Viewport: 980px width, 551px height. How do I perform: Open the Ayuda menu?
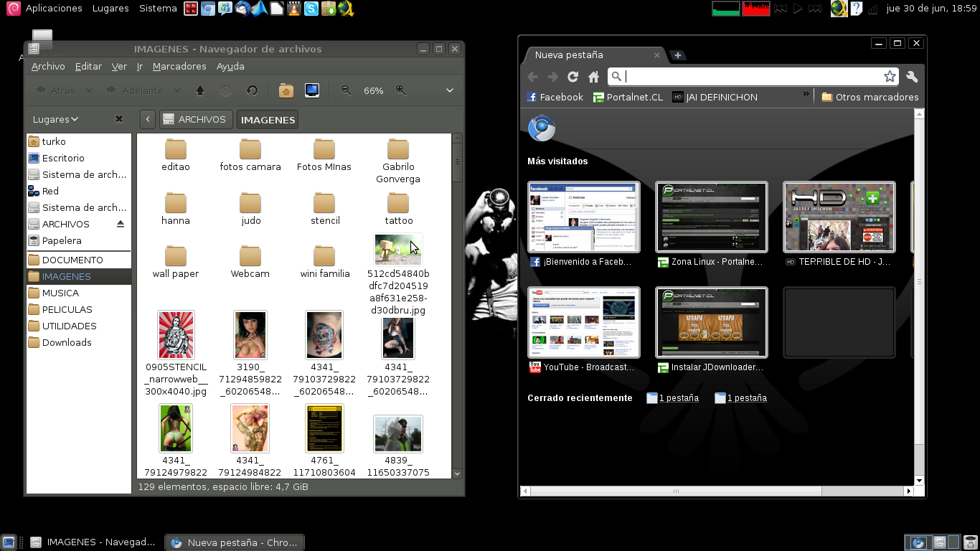[x=230, y=66]
